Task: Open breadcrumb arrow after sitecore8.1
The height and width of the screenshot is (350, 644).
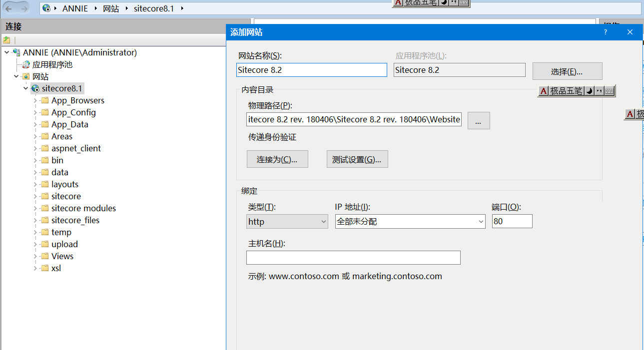Action: [x=181, y=8]
